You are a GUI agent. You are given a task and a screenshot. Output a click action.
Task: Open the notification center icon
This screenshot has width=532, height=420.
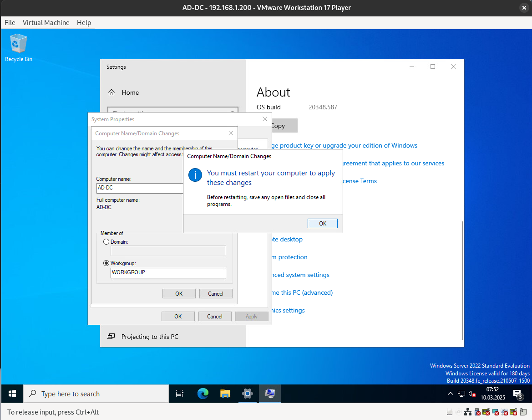(517, 394)
